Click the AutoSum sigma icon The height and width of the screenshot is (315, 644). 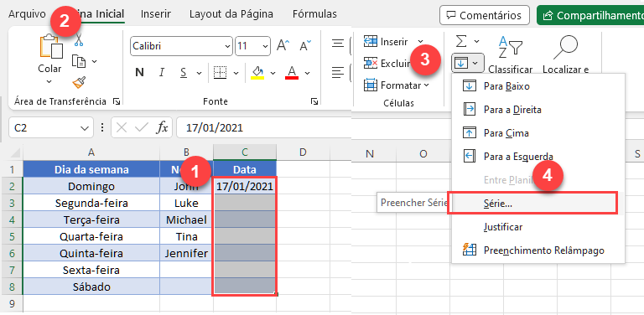tap(462, 41)
